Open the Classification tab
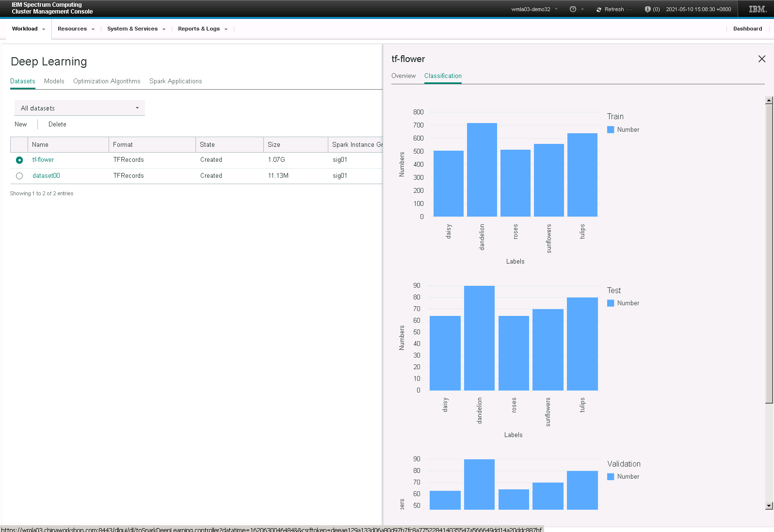The image size is (774, 532). [x=443, y=76]
